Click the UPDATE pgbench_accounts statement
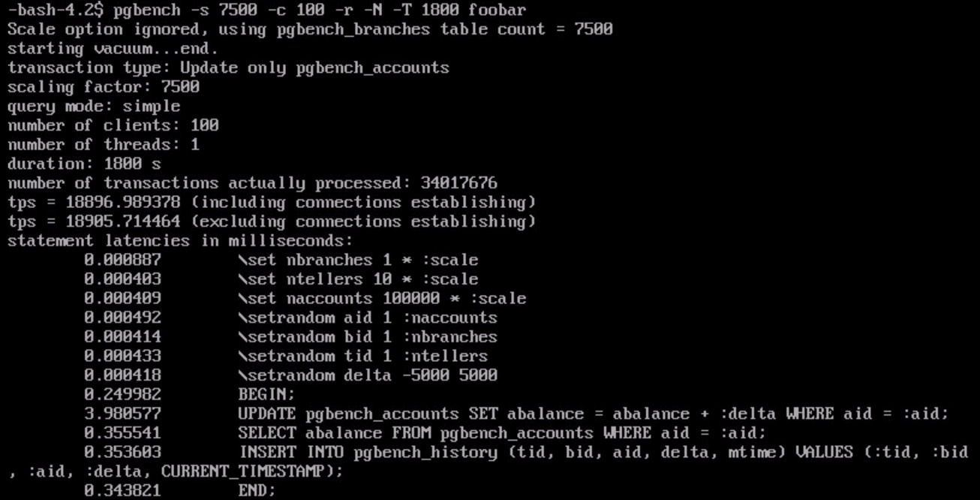The image size is (980, 500). (x=594, y=414)
